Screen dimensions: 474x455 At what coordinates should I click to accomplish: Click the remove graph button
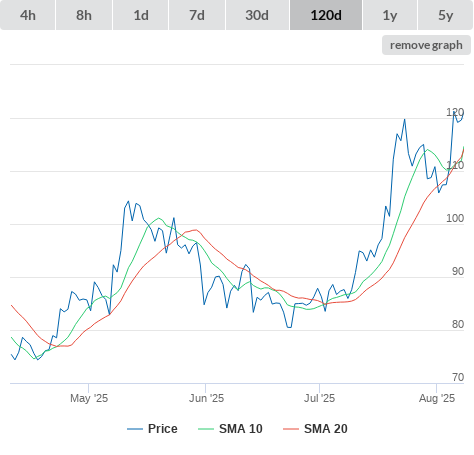[426, 45]
